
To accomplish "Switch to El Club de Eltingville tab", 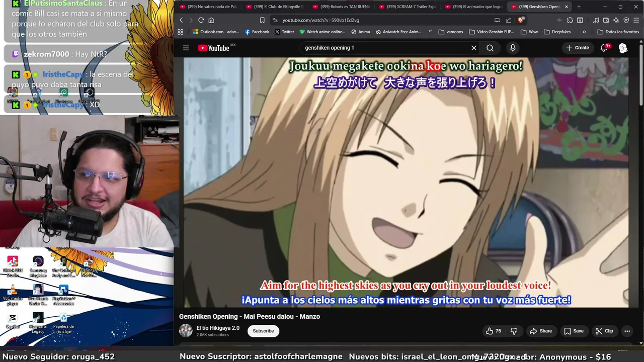I will coord(275,7).
